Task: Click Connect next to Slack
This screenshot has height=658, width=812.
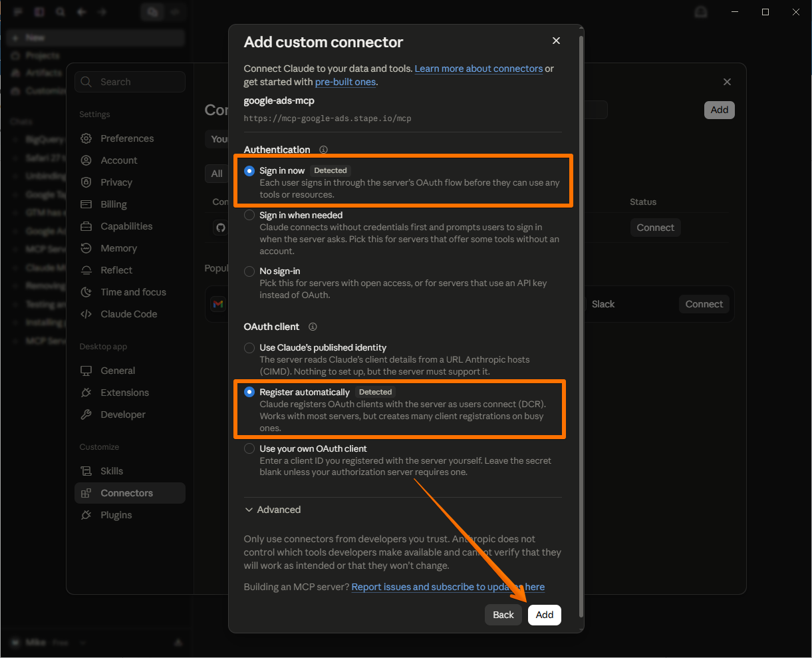Action: (x=704, y=304)
